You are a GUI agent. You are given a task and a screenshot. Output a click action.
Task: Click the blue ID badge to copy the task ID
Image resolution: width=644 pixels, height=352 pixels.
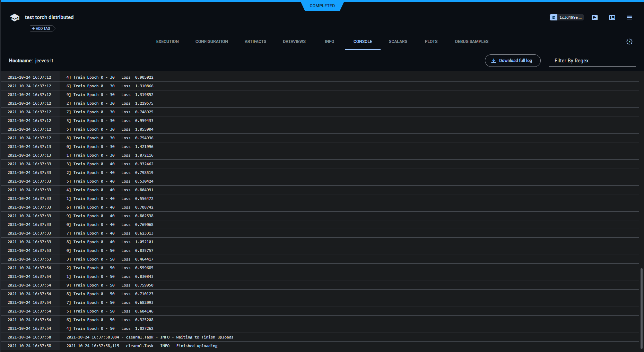tap(553, 17)
